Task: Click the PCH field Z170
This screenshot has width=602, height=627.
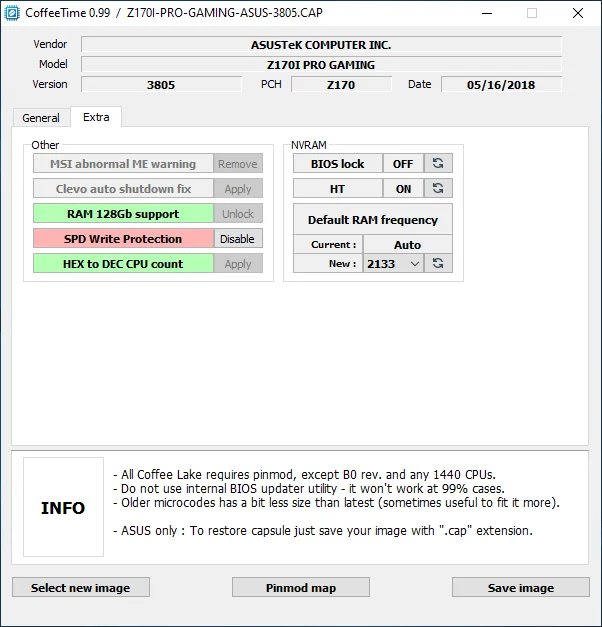Action: (x=341, y=84)
